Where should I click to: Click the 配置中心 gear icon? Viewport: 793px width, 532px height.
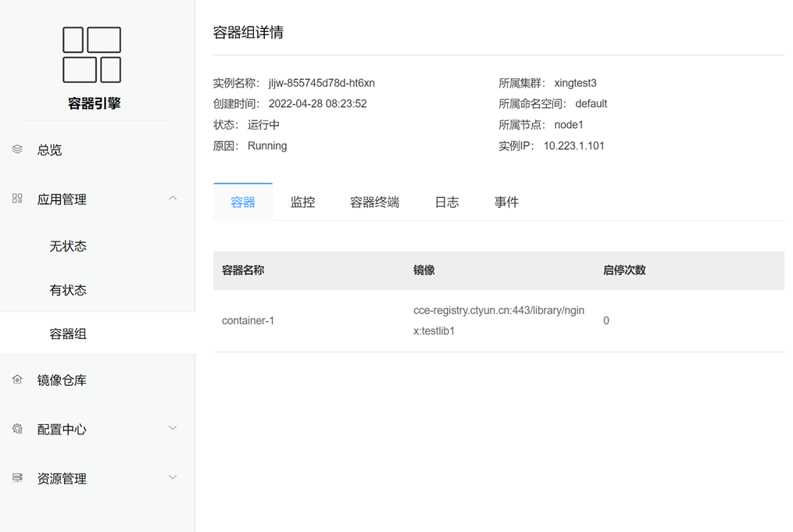point(17,429)
